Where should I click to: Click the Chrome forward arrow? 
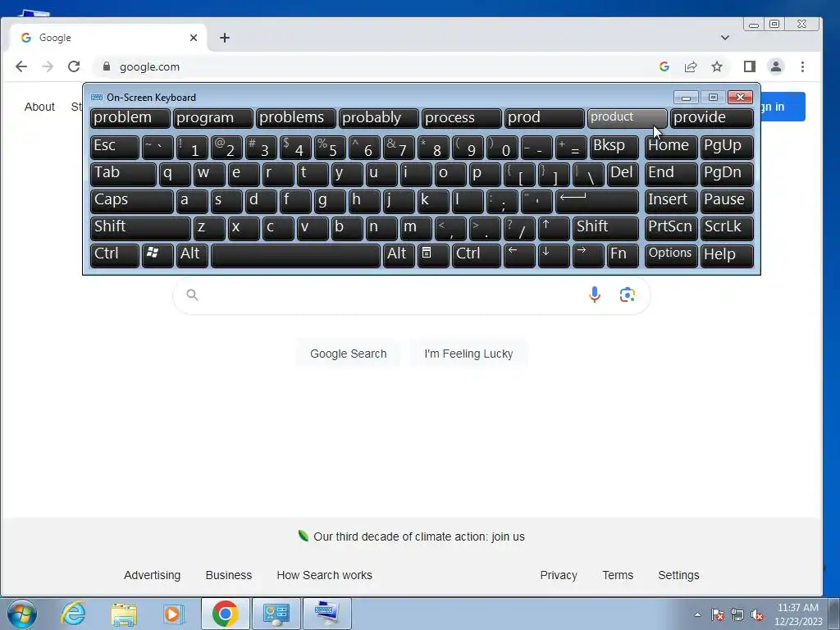coord(48,66)
